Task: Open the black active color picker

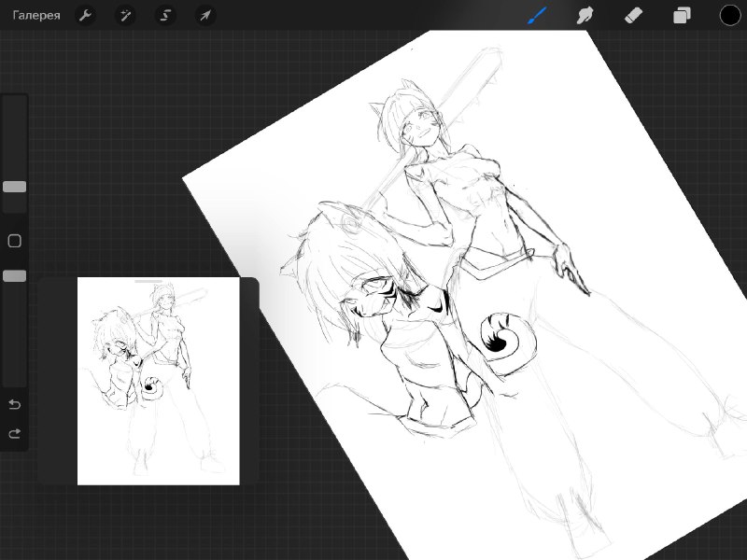Action: pos(730,15)
